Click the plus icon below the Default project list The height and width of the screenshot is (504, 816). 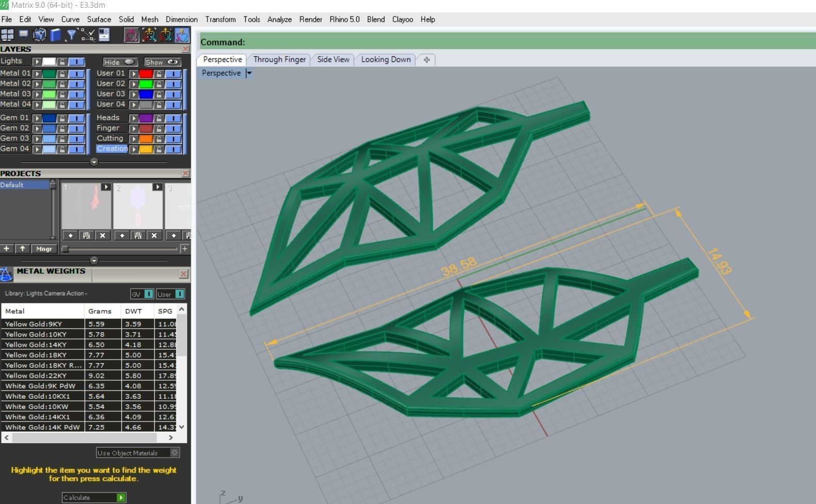click(x=7, y=249)
